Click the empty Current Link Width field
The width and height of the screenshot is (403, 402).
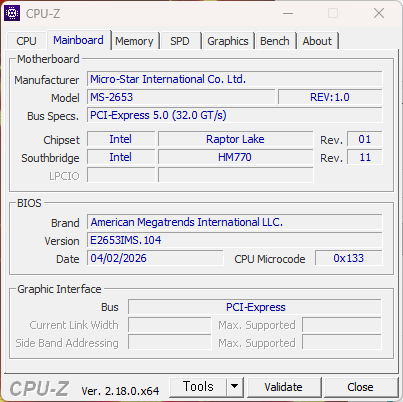[170, 325]
